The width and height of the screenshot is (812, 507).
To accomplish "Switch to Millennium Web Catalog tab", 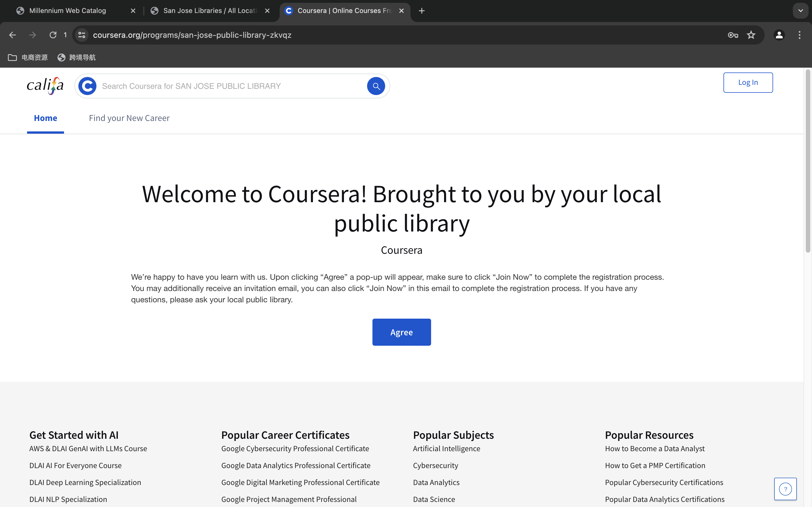I will tap(68, 11).
